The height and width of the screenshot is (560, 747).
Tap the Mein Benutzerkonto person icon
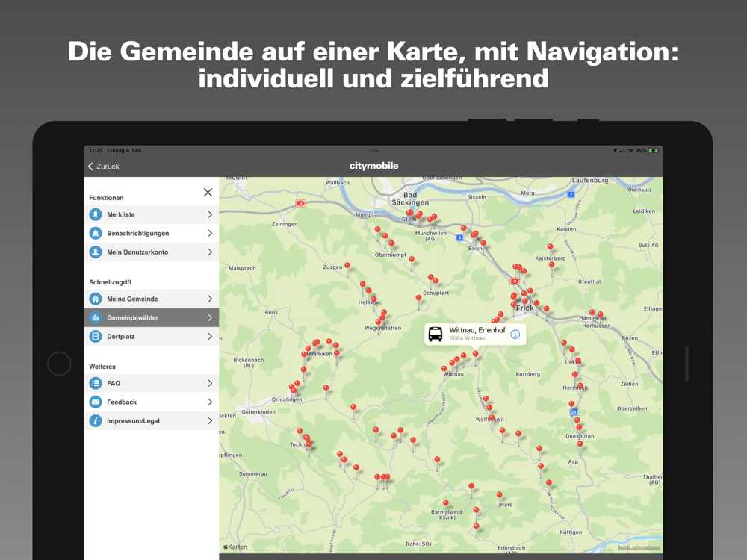click(x=96, y=252)
